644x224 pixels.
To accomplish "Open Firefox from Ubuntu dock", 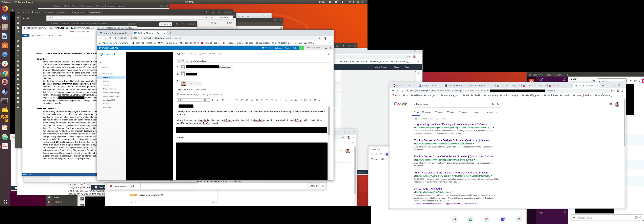I will [x=5, y=8].
